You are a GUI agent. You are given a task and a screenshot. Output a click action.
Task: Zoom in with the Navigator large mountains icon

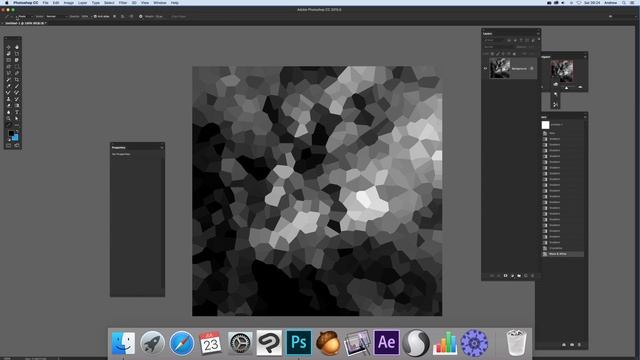pyautogui.click(x=580, y=86)
